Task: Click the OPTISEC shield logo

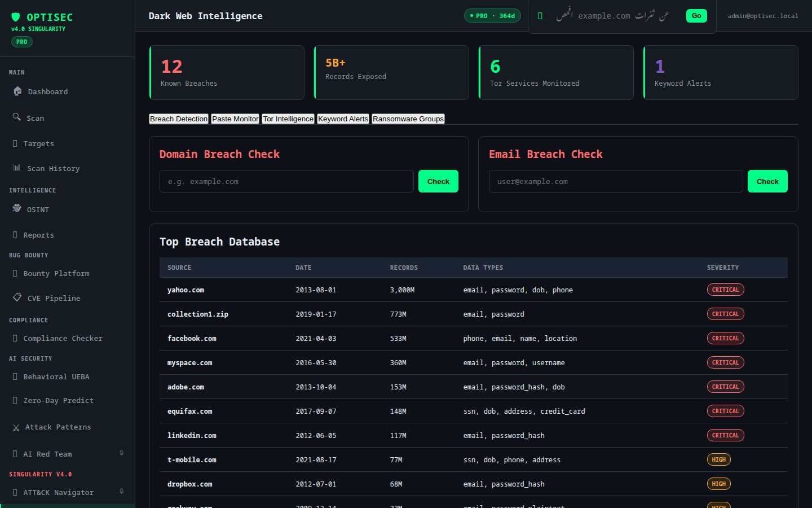Action: [16, 17]
